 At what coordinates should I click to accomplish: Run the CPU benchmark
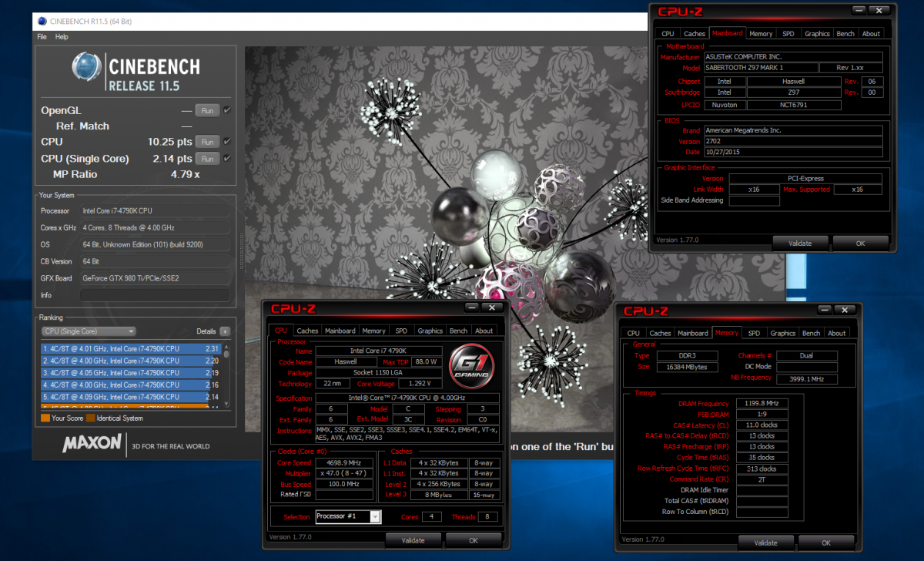click(207, 142)
